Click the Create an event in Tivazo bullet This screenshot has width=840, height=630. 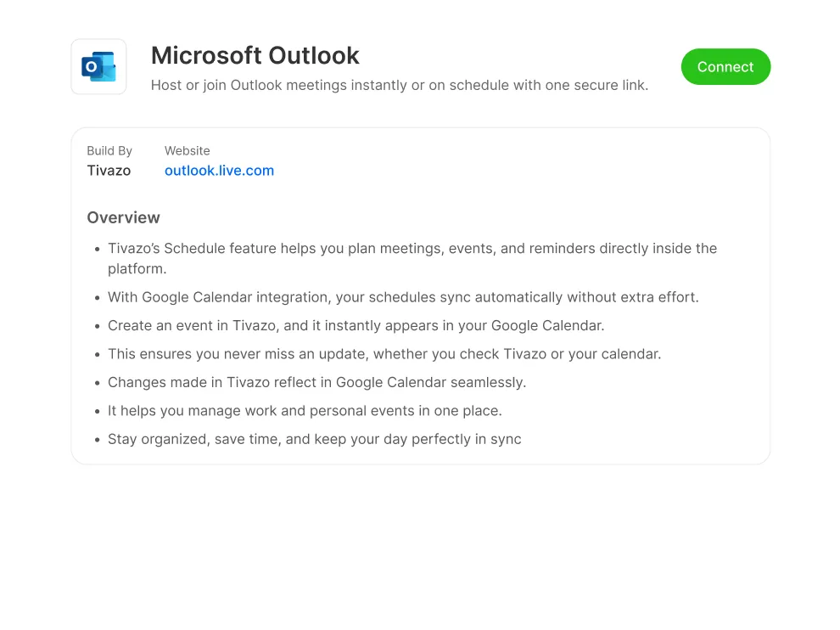click(356, 325)
